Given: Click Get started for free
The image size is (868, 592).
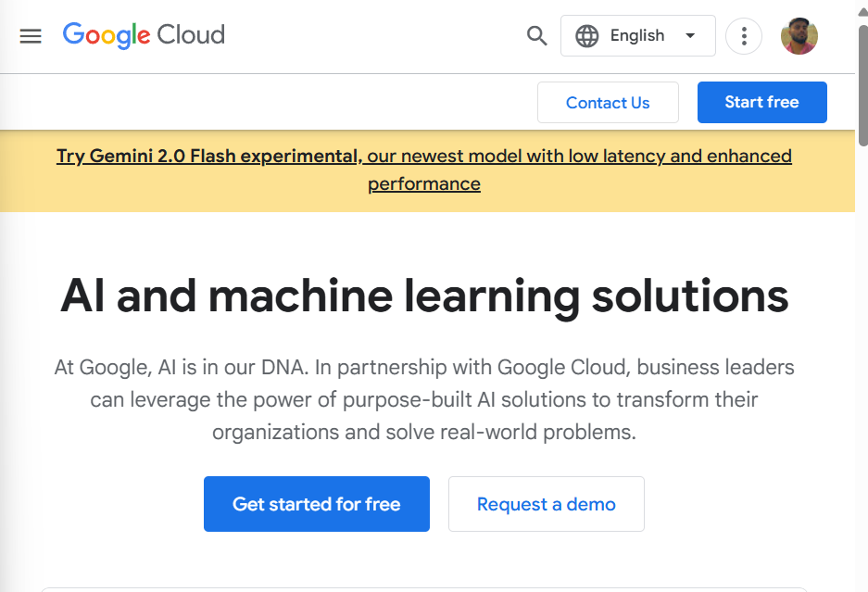Looking at the screenshot, I should tap(317, 504).
